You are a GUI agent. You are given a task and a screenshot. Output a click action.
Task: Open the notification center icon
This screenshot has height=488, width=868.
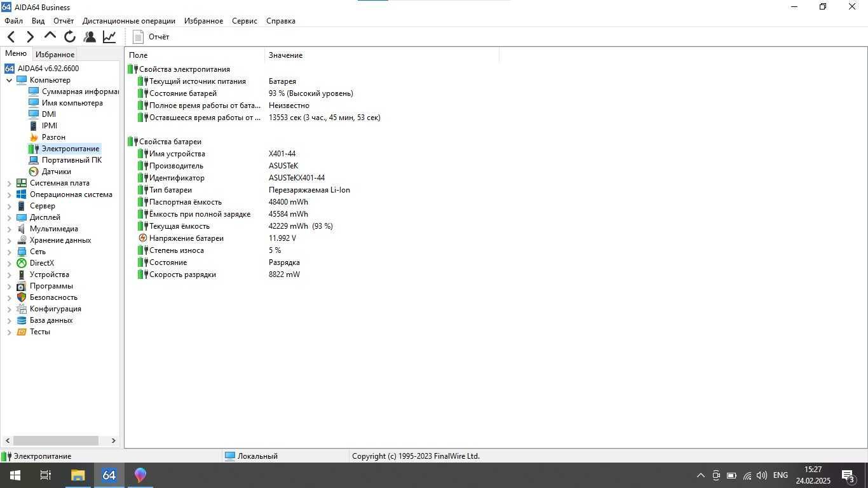[x=848, y=475]
